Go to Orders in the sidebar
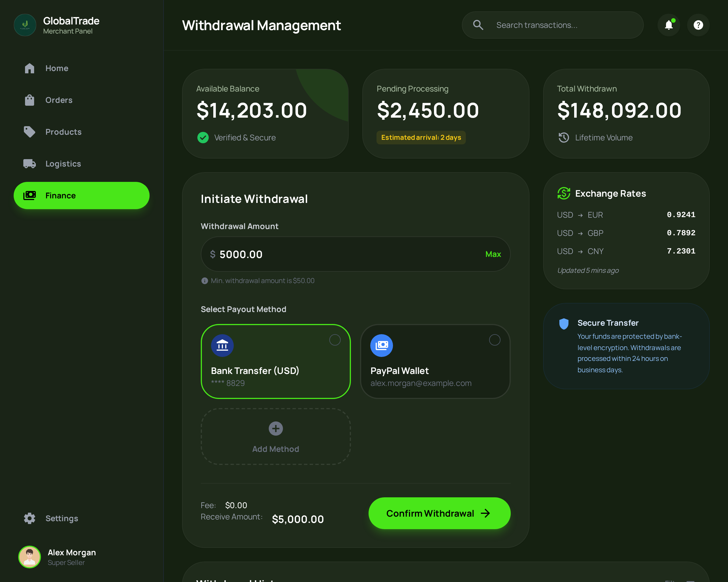 (59, 100)
